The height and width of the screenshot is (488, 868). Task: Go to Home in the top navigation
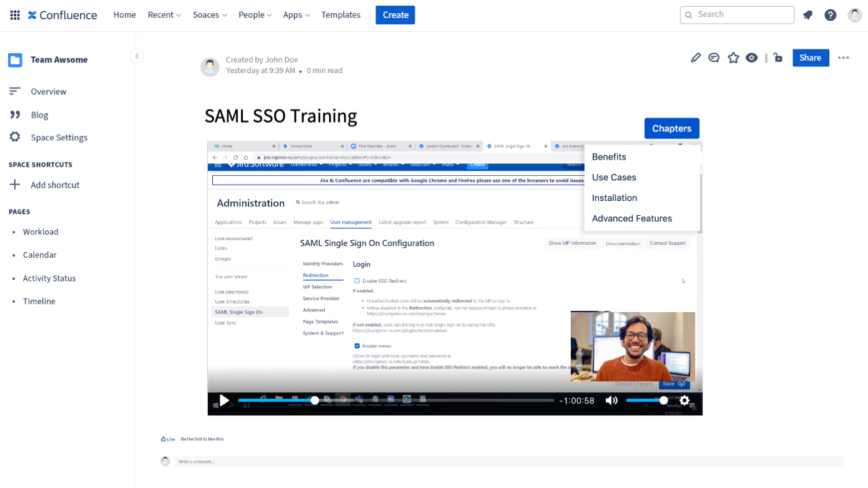[x=125, y=15]
